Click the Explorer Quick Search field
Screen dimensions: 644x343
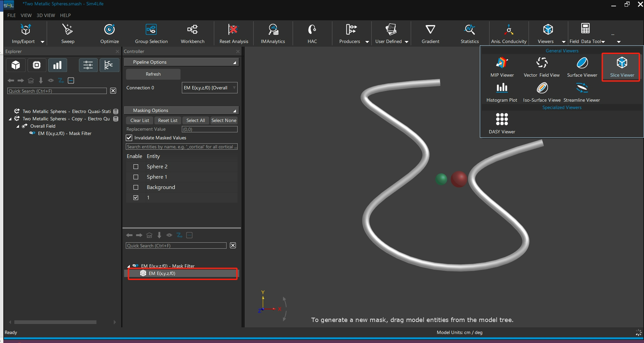tap(57, 91)
